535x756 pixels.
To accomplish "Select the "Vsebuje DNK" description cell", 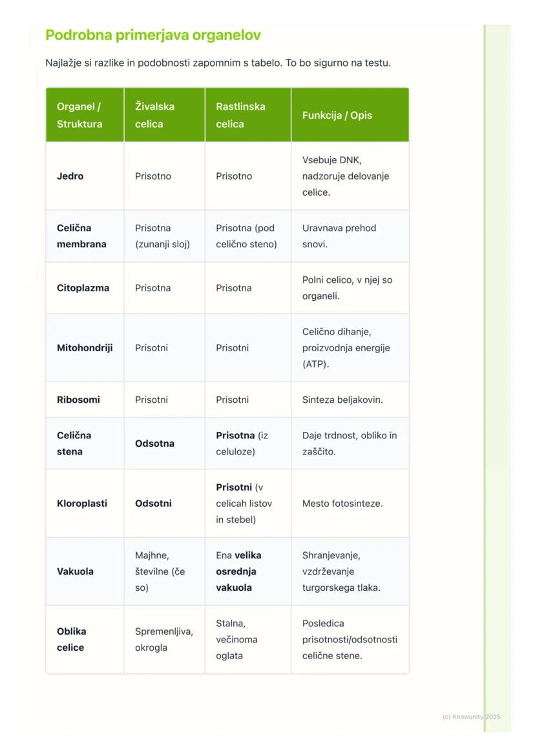I will coord(345,176).
